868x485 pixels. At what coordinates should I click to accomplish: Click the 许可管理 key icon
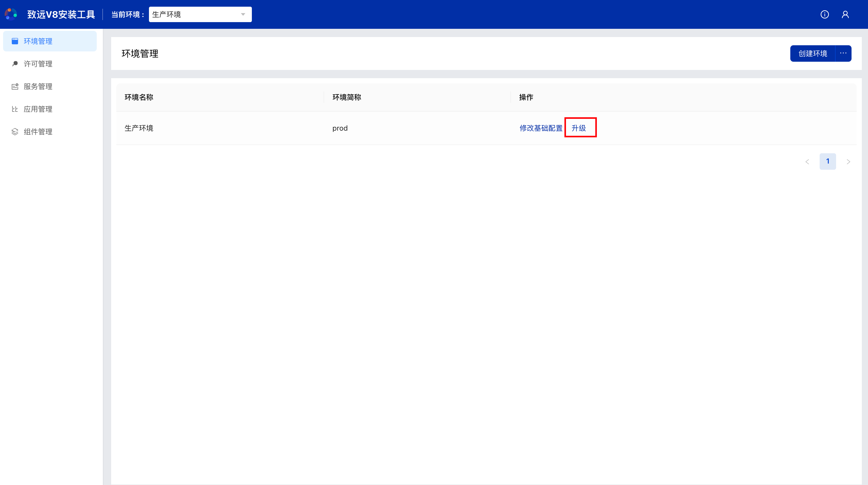(x=15, y=64)
